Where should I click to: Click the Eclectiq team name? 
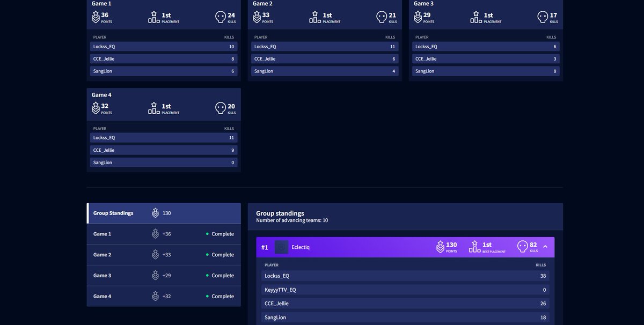[301, 247]
